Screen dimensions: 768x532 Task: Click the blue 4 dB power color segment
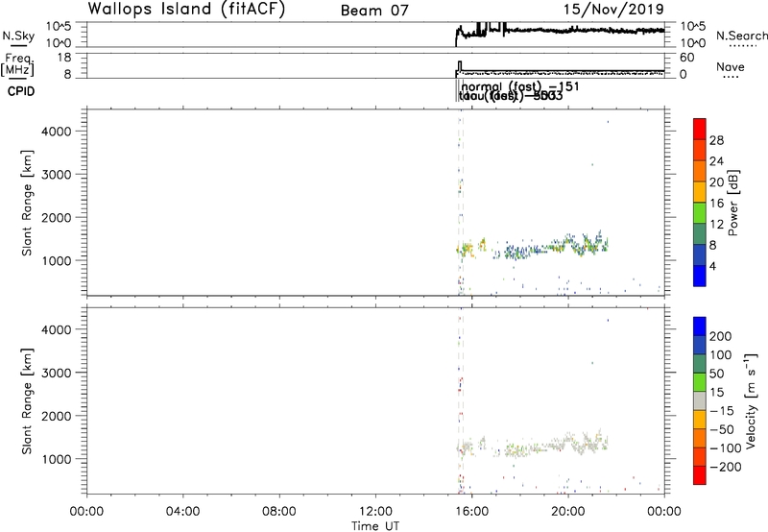coord(700,276)
